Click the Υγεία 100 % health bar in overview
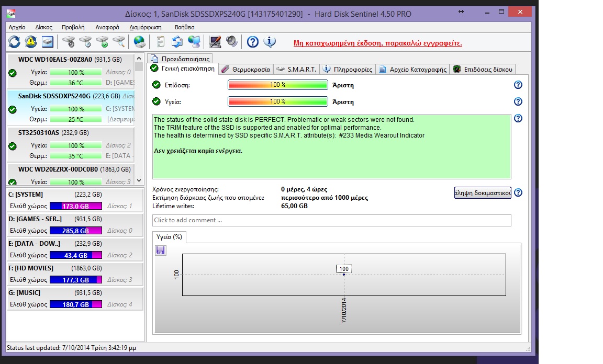 tap(277, 101)
